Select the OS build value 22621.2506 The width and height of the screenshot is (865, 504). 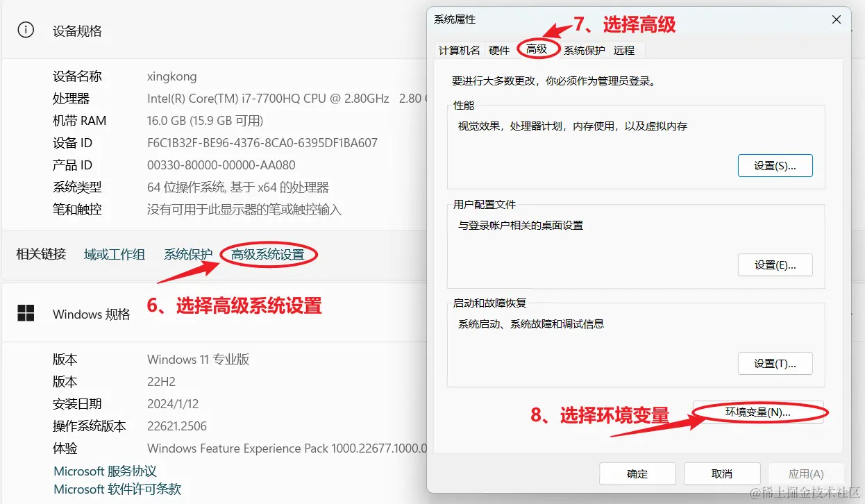click(177, 426)
